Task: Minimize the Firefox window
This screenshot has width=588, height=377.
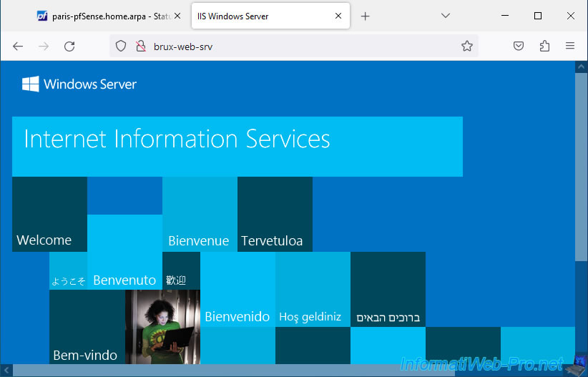Action: point(505,16)
